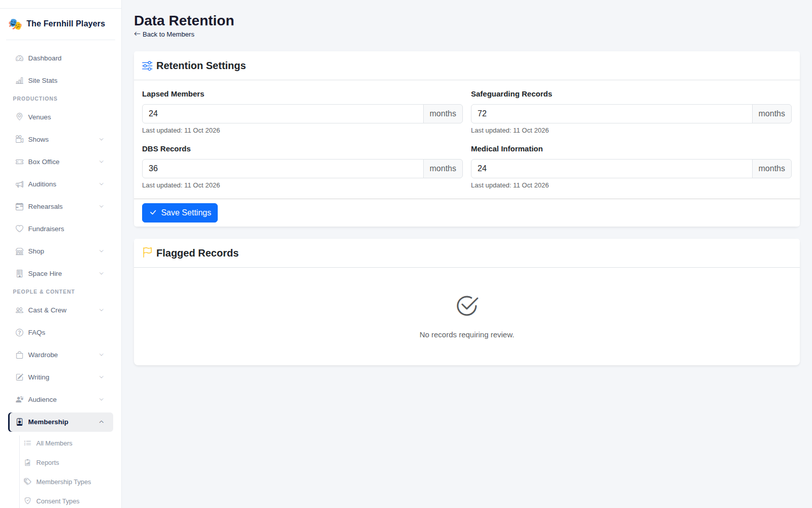Click Save Settings button

(x=180, y=213)
